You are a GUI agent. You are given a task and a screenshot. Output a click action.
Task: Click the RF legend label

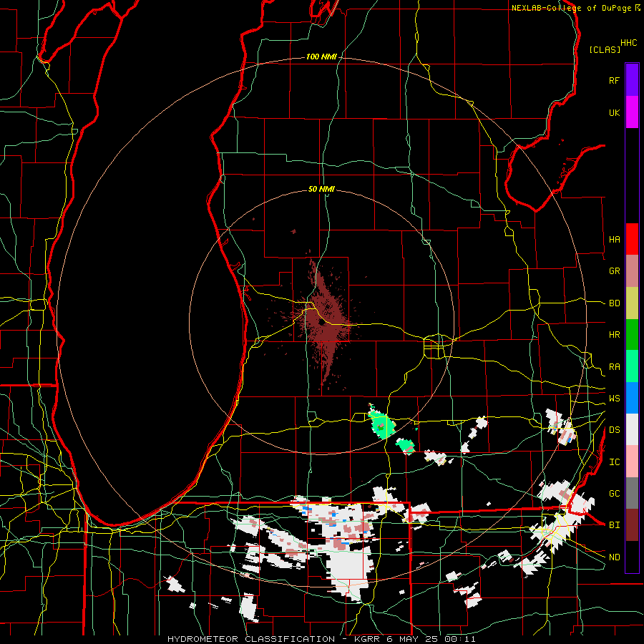pos(614,81)
